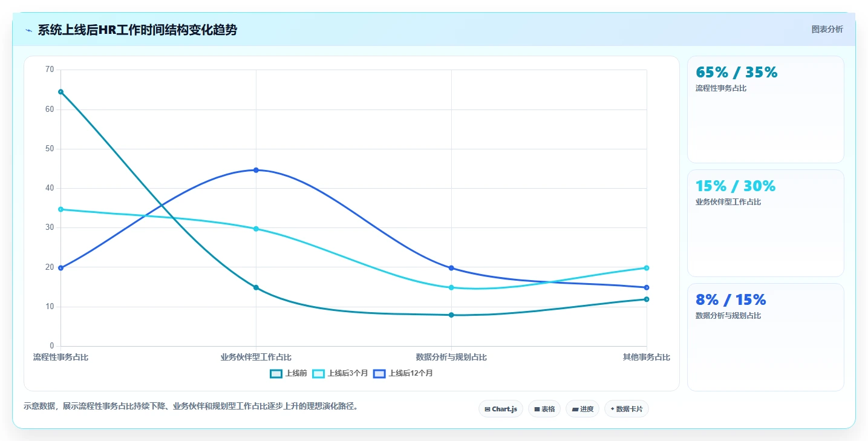Click the 上线后12个月 legend color box
The height and width of the screenshot is (441, 868).
tap(379, 373)
